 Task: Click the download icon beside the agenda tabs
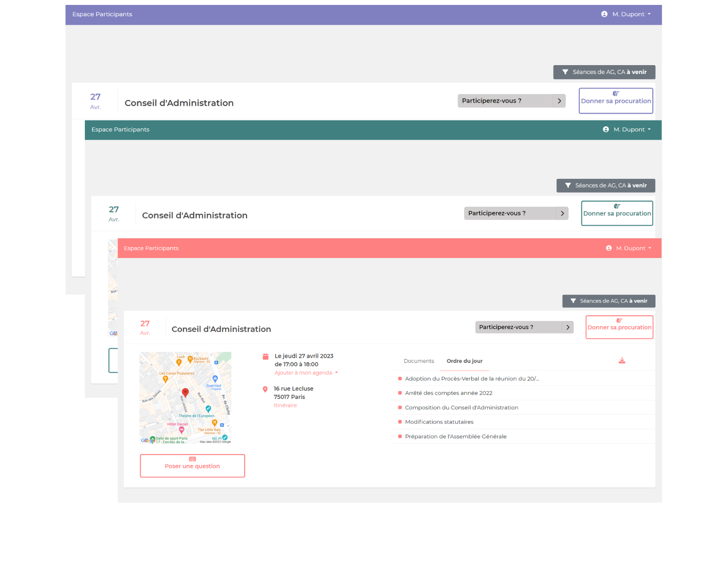[x=622, y=361]
